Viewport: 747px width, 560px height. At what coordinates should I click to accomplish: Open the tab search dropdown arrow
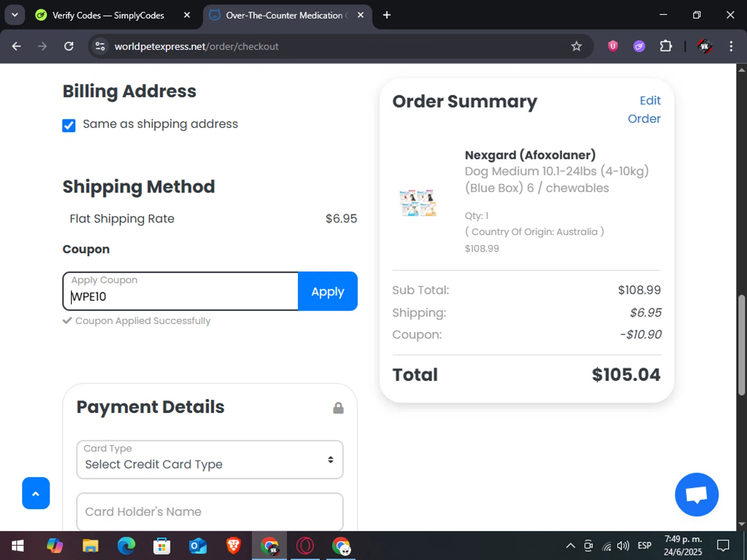coord(15,15)
